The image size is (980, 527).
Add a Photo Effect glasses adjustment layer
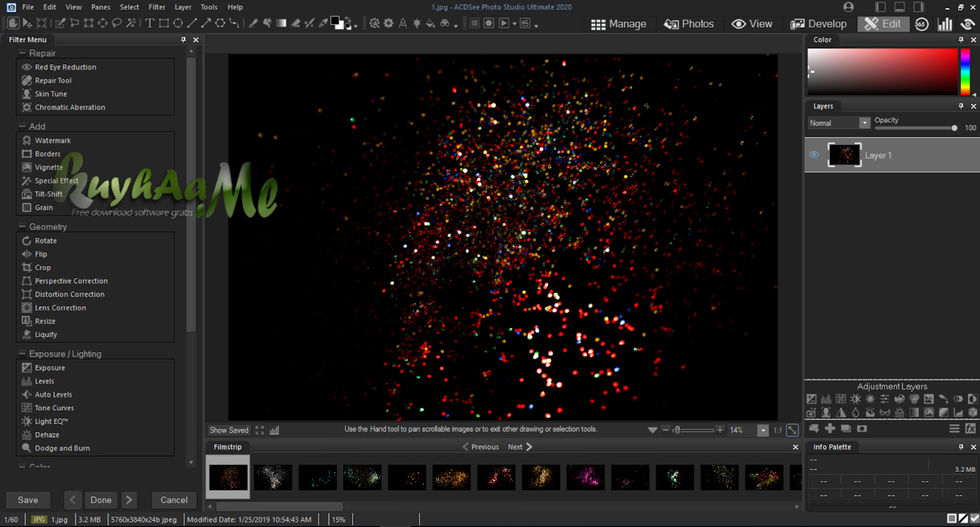coord(884,412)
